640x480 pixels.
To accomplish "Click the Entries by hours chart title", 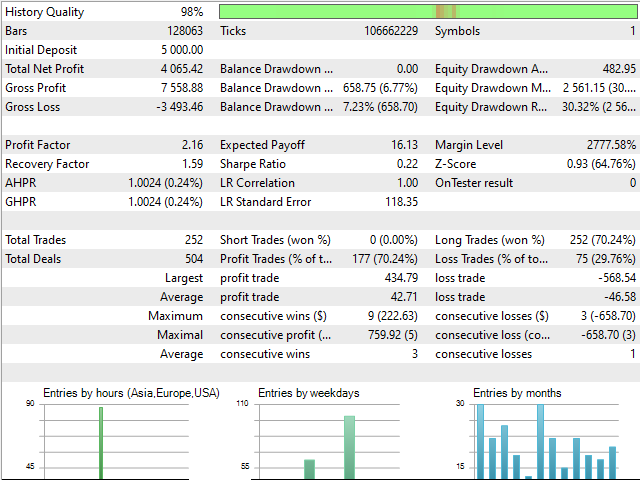I will pos(131,393).
